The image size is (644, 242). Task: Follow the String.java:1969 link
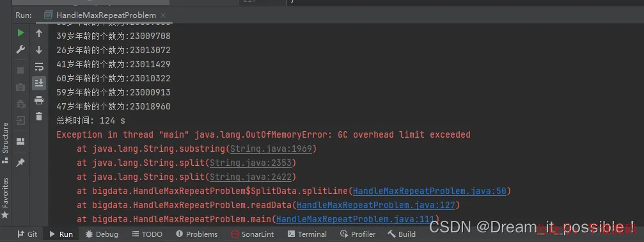coord(271,149)
